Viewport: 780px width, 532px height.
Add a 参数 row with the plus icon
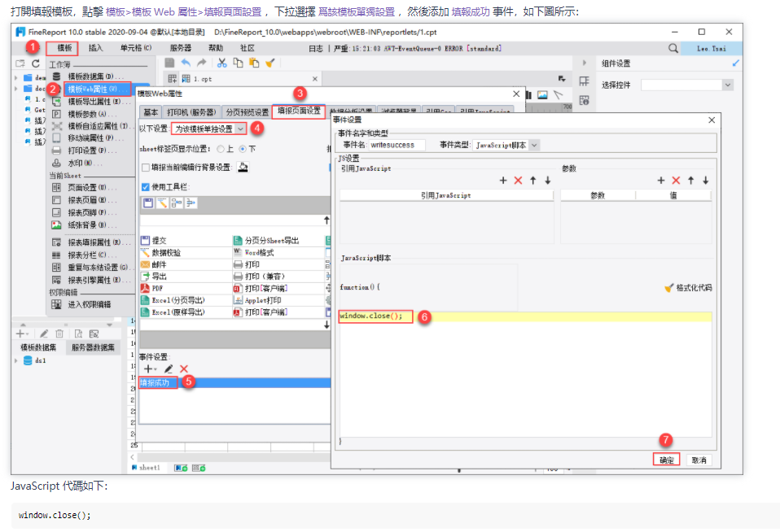[661, 181]
